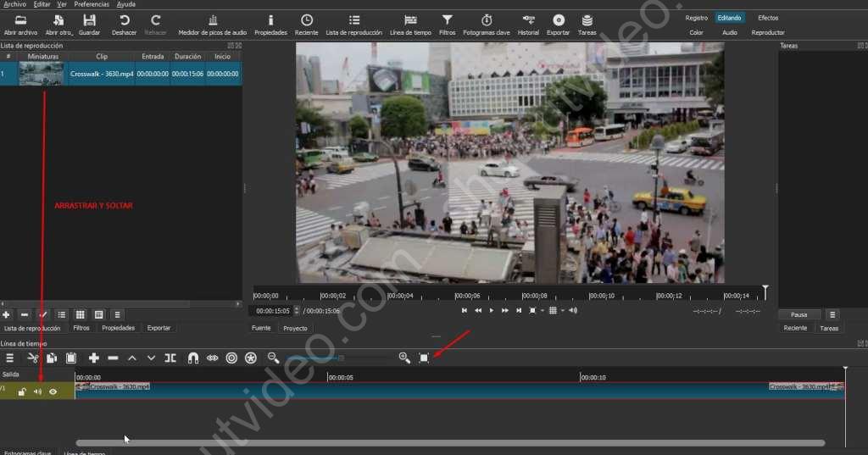
Task: Open the Historial toolbar icon
Action: [x=528, y=25]
